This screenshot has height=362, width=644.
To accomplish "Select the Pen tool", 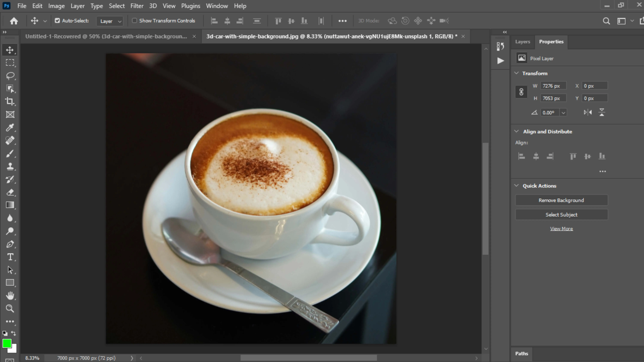I will (x=10, y=244).
